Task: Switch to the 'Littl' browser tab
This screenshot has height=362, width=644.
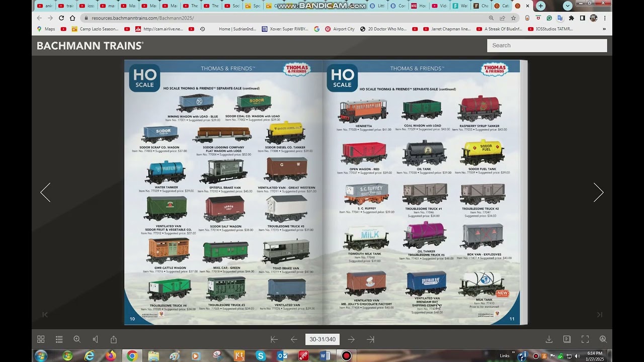Action: coord(378,6)
